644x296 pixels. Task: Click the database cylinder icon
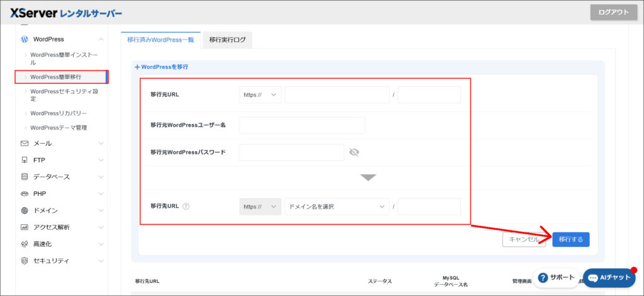pyautogui.click(x=25, y=177)
